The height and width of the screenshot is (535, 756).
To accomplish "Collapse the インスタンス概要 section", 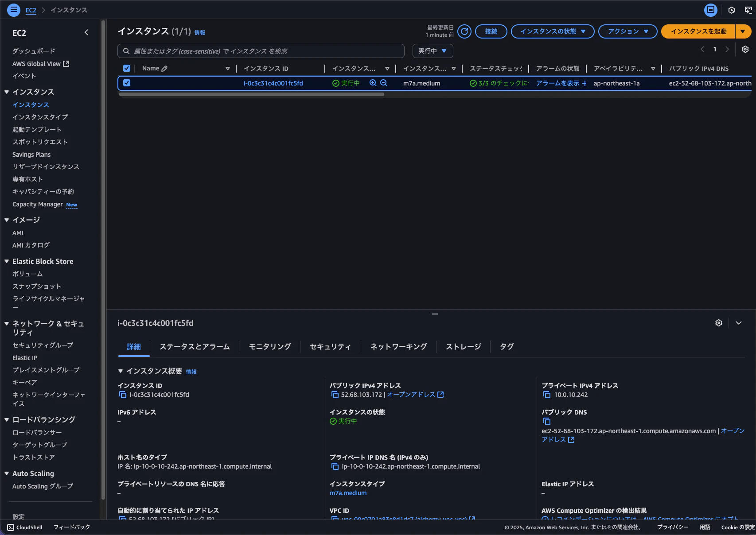I will (x=121, y=371).
